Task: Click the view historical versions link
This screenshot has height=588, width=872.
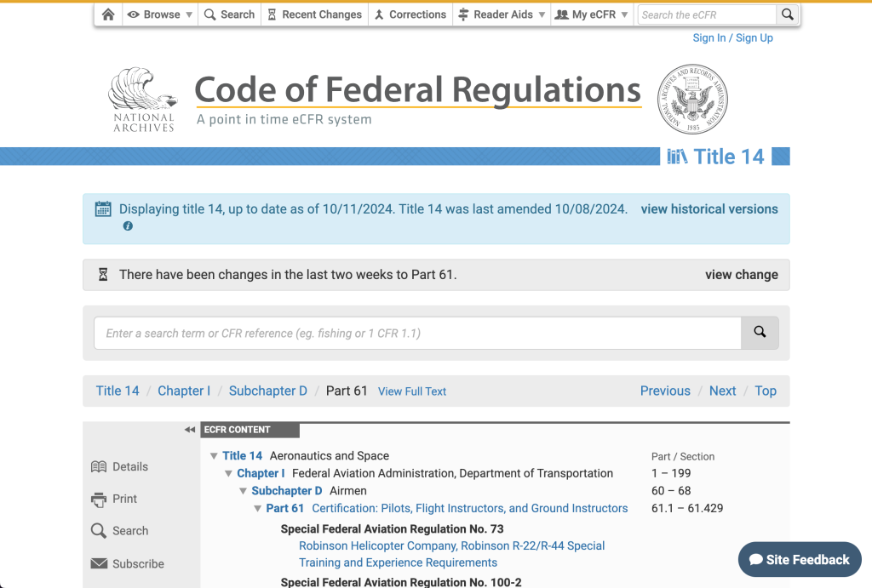Action: (x=708, y=208)
